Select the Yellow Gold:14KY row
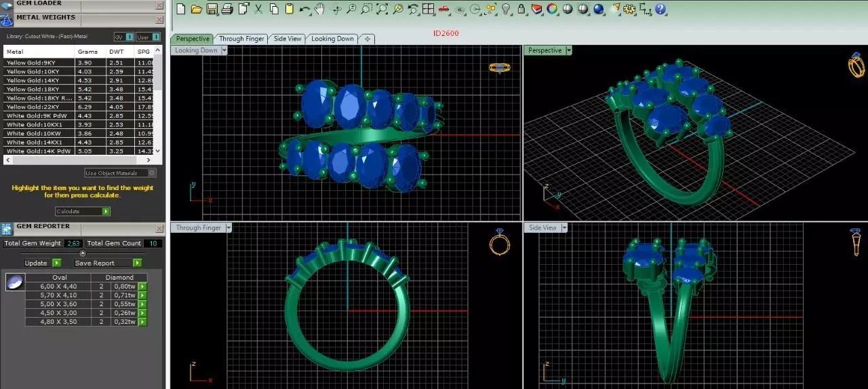The image size is (868, 389). (x=79, y=80)
